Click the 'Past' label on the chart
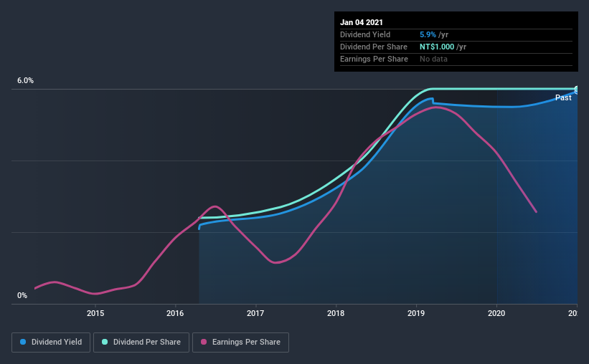The height and width of the screenshot is (364, 589). (x=563, y=97)
